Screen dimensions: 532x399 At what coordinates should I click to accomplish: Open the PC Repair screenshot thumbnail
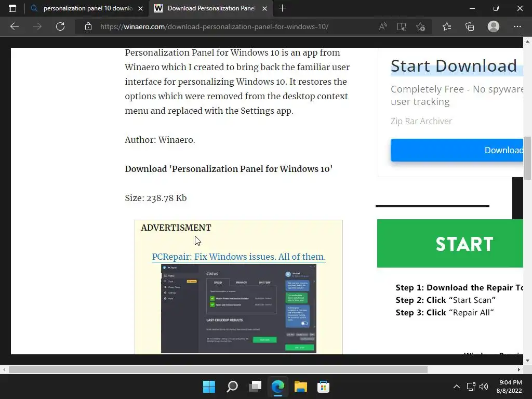238,309
